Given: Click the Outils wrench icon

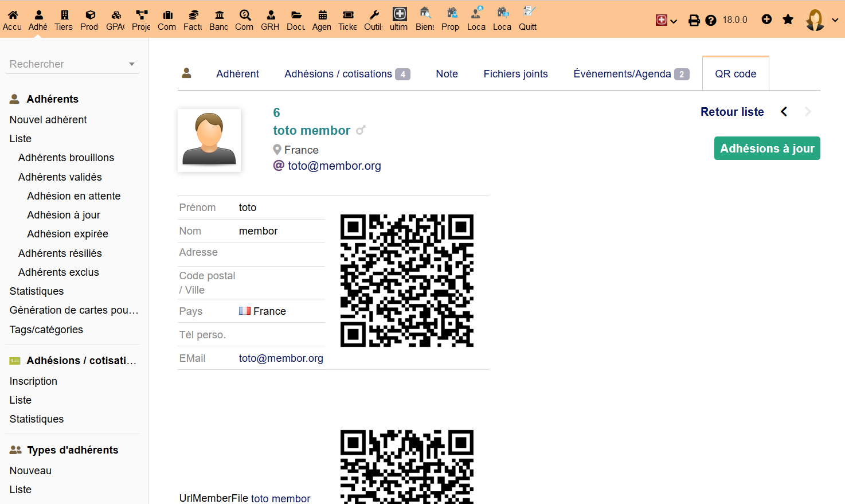Looking at the screenshot, I should click(x=374, y=15).
